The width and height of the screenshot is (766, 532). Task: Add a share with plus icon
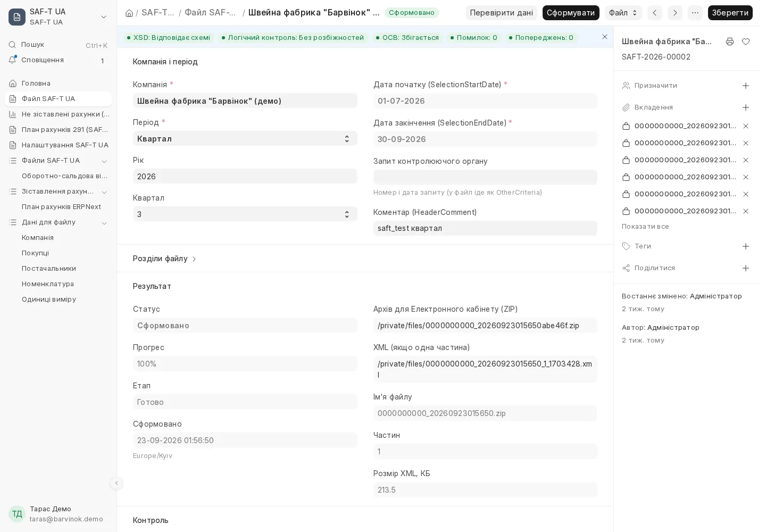(x=746, y=268)
